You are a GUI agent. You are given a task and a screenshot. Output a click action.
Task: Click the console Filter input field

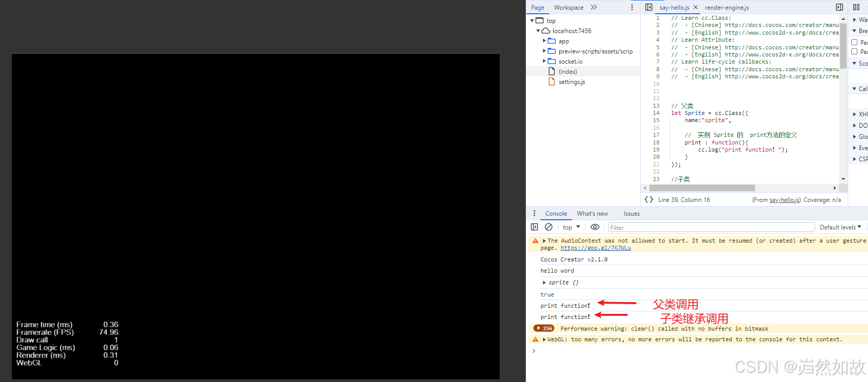tap(711, 227)
